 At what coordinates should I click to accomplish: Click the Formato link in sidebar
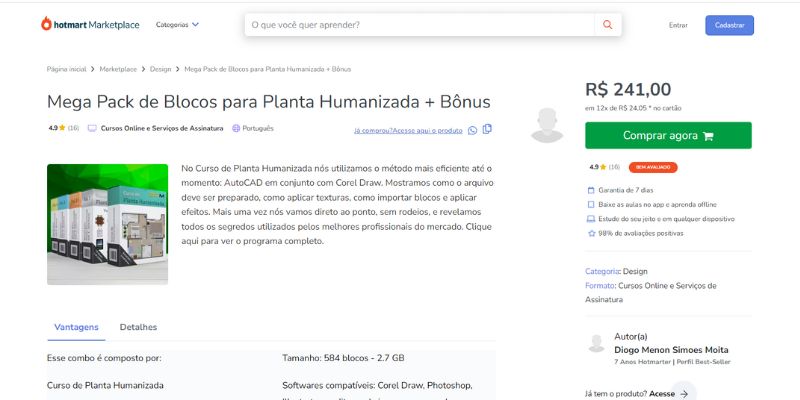click(599, 286)
